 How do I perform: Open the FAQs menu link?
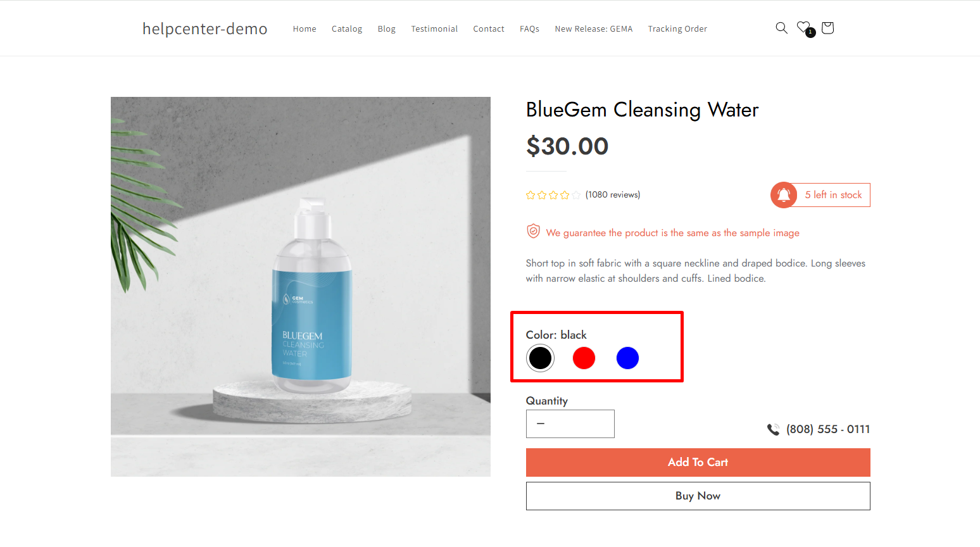(x=529, y=29)
